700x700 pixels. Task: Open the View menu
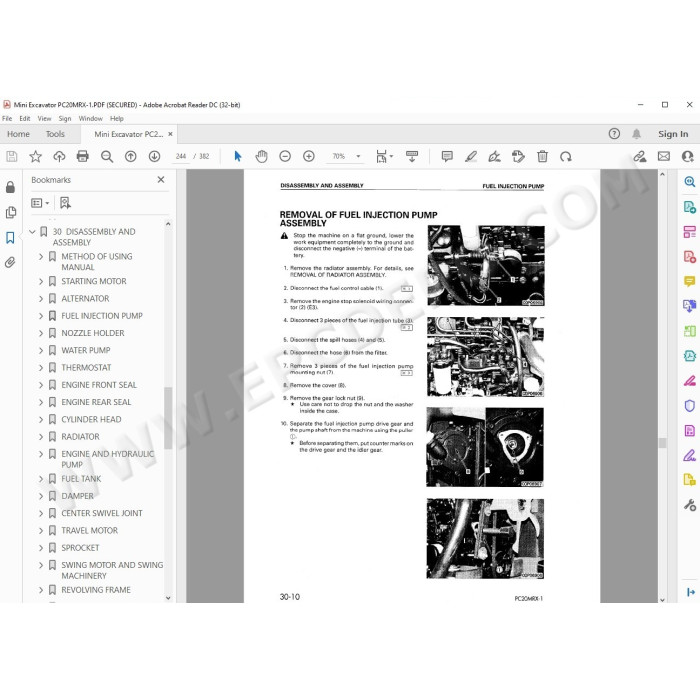point(44,119)
